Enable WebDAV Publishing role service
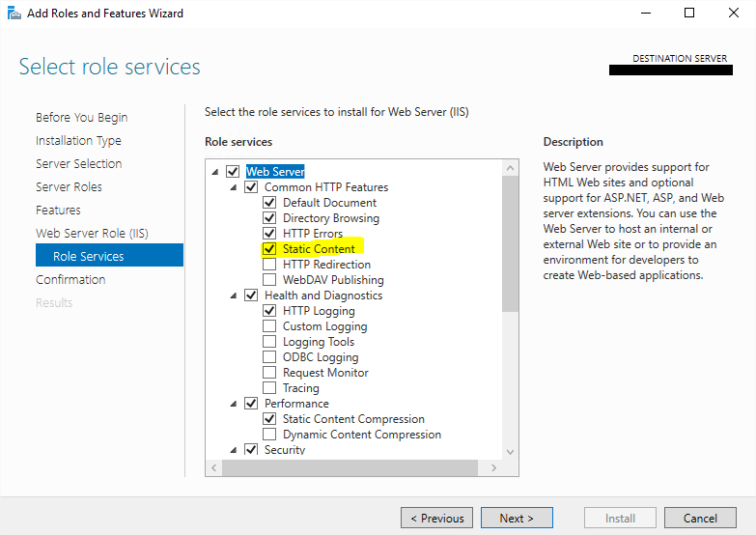 tap(269, 280)
